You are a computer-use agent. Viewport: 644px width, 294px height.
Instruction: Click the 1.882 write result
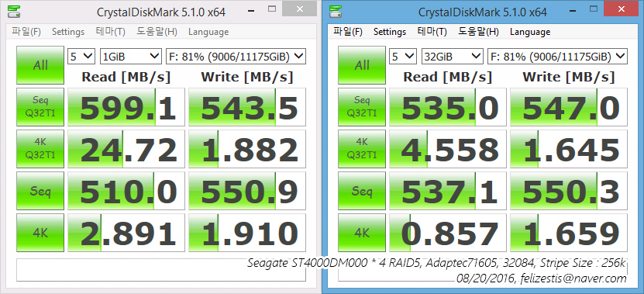247,149
